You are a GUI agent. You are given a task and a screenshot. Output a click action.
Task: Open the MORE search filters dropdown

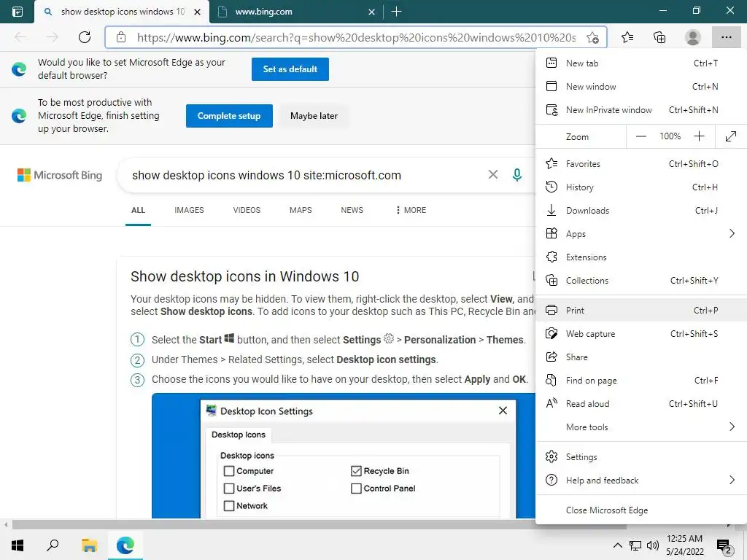click(x=411, y=210)
